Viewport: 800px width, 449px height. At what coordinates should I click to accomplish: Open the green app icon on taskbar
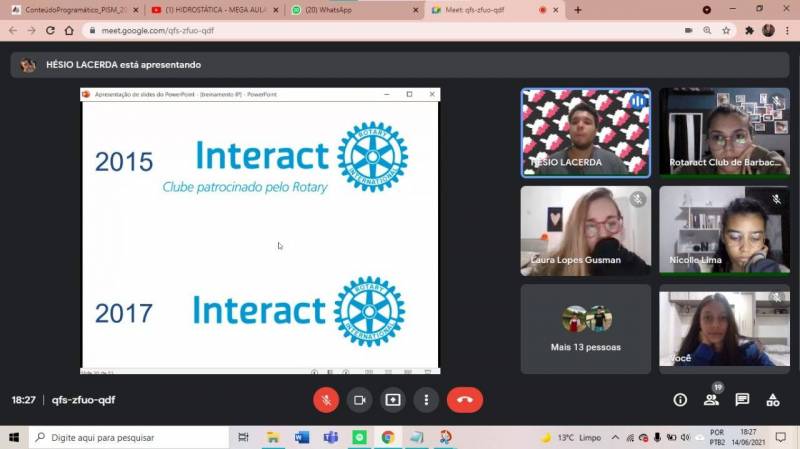[359, 438]
